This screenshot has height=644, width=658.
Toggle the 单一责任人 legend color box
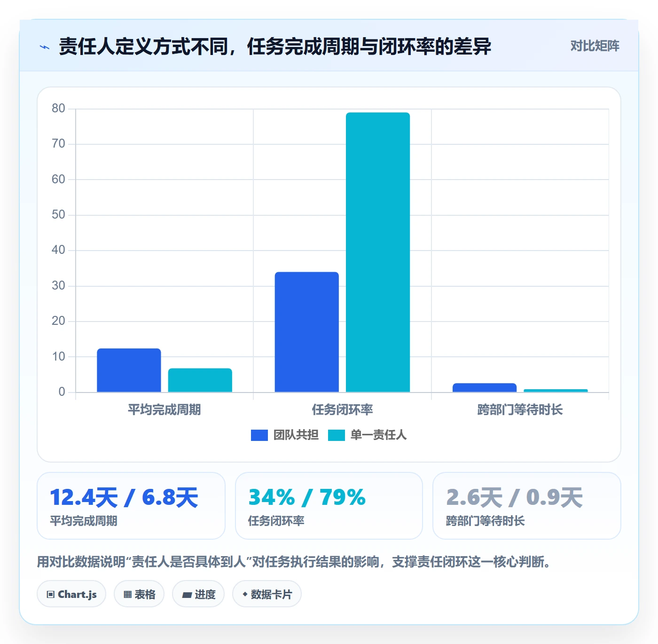tap(337, 435)
